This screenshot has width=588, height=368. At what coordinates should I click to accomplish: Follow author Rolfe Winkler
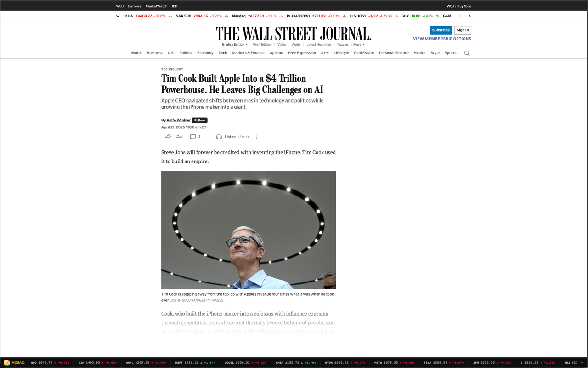(x=199, y=120)
